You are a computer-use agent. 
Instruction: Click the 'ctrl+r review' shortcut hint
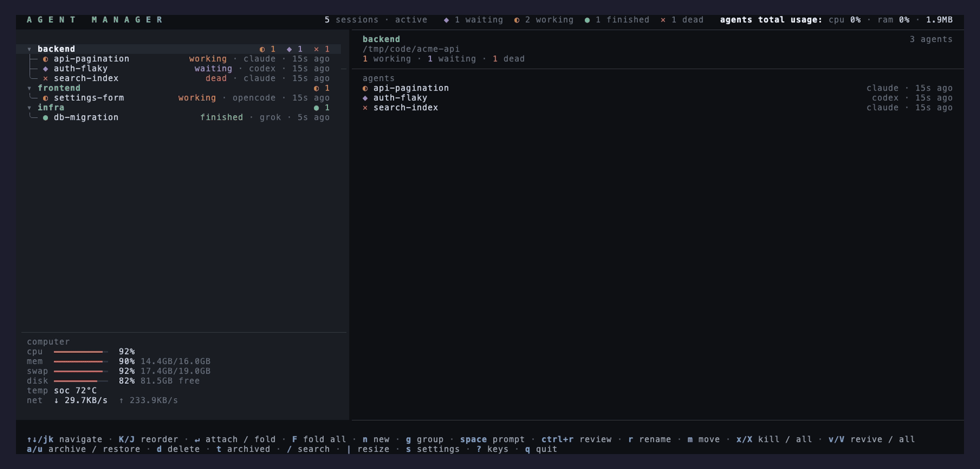(x=576, y=440)
